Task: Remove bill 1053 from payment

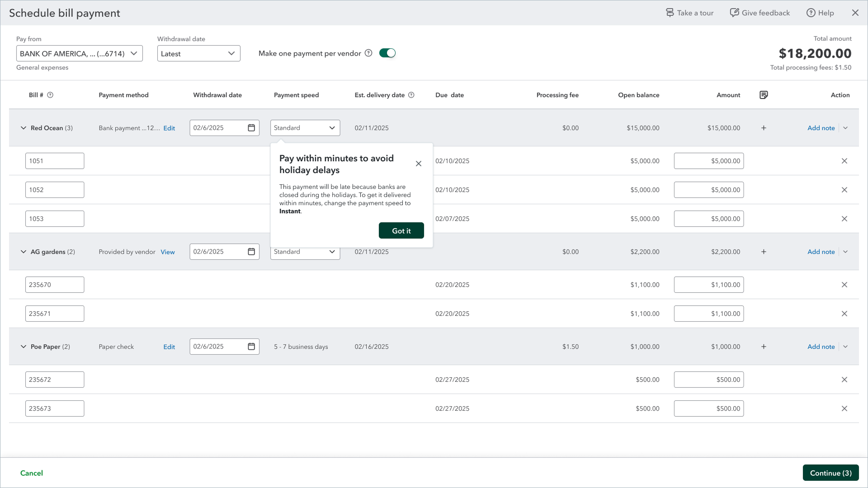Action: [844, 219]
